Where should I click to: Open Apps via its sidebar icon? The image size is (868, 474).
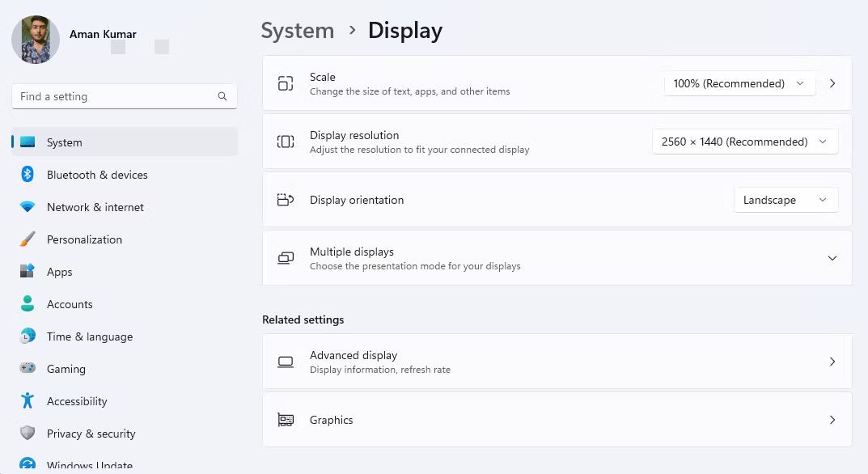coord(27,272)
